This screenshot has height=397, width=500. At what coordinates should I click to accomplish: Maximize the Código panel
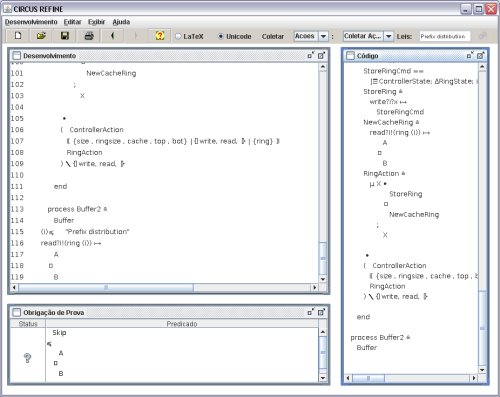coord(480,55)
